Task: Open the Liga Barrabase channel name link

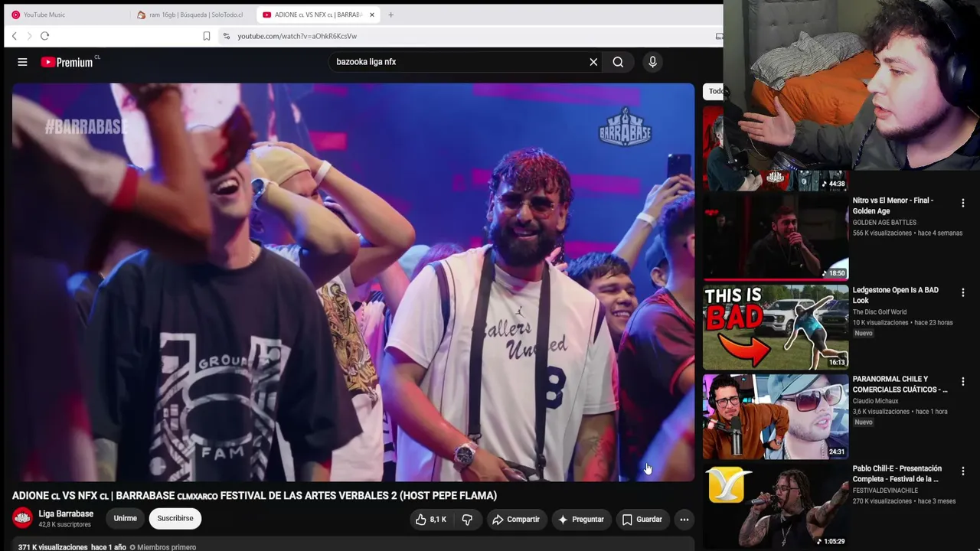Action: (x=66, y=514)
